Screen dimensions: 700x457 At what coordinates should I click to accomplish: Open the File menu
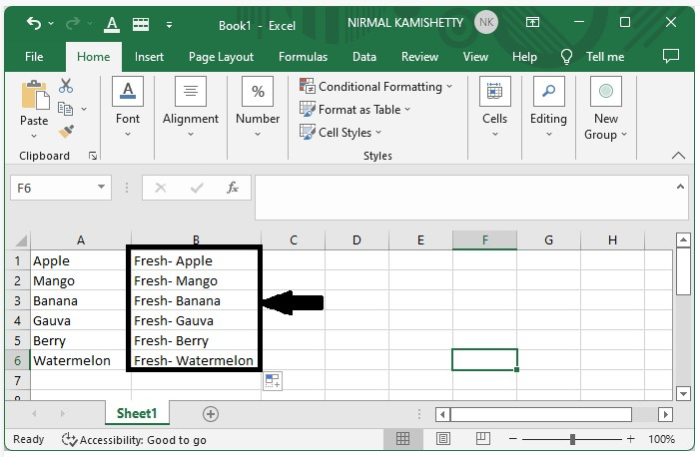click(34, 57)
